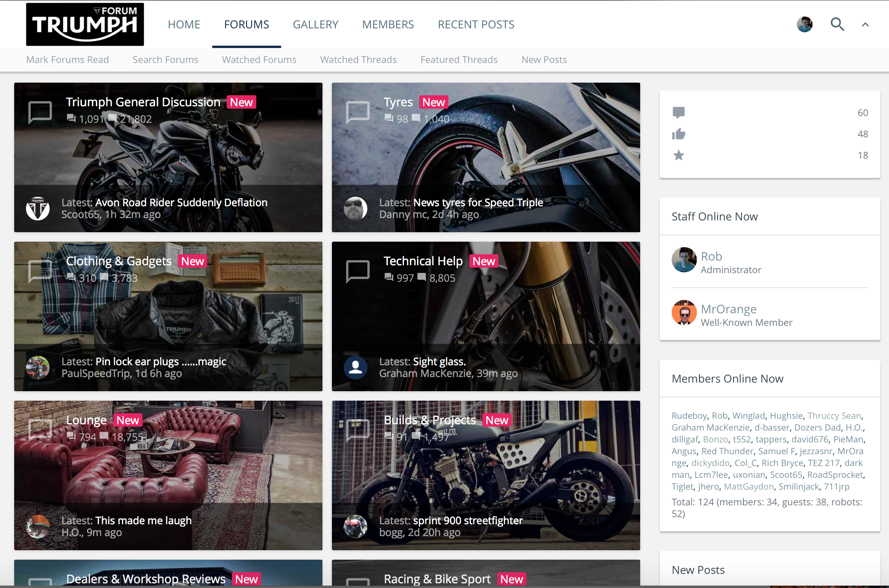The width and height of the screenshot is (889, 588).
Task: Open Dealers & Workshop Reviews forum
Action: click(146, 579)
